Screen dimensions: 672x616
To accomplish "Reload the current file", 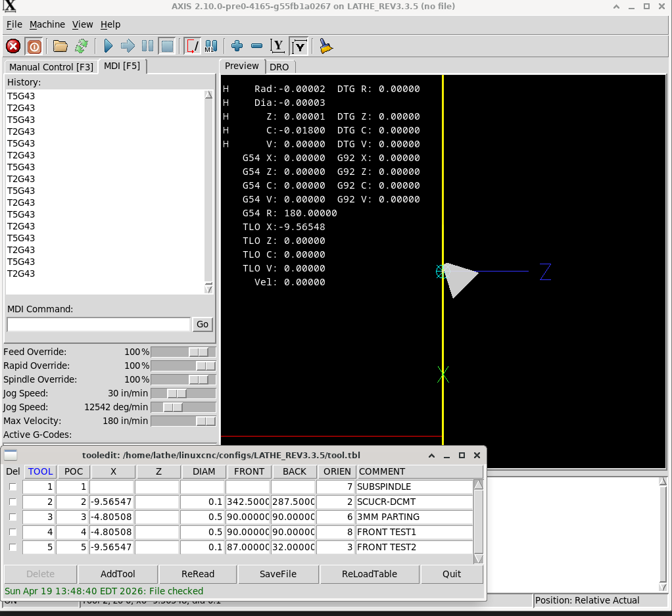I will (x=82, y=46).
